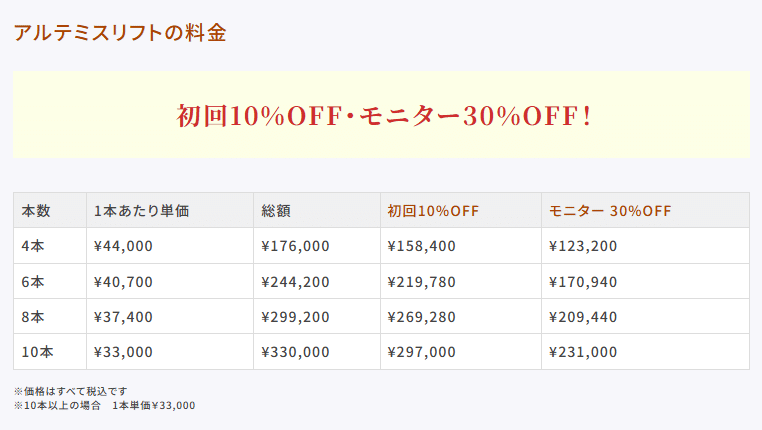This screenshot has height=430, width=762.
Task: Click the ¥44,000 unit price cell
Action: click(123, 246)
